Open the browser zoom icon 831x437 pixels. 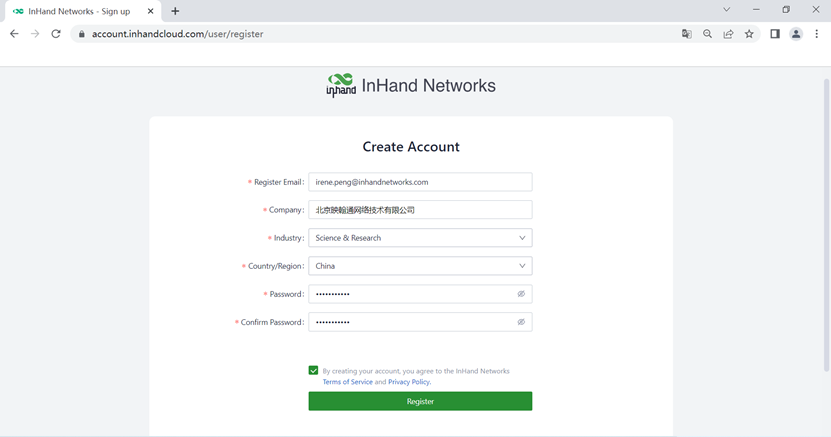click(x=708, y=34)
